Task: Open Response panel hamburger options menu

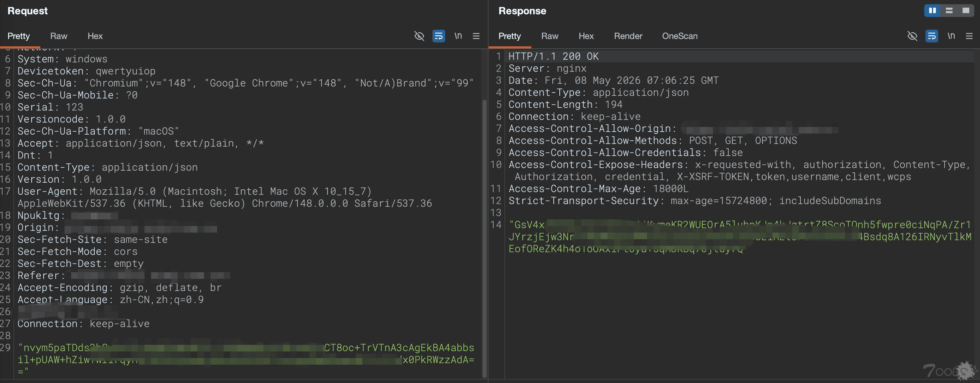Action: coord(969,36)
